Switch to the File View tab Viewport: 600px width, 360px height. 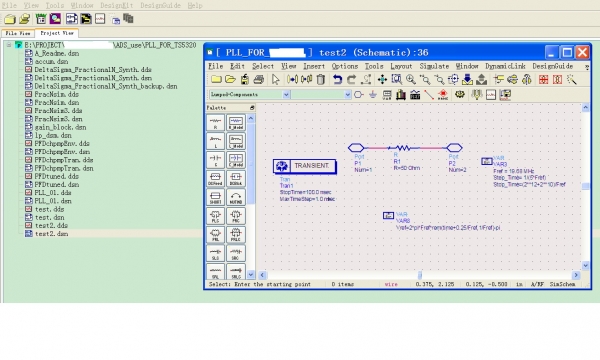[18, 33]
